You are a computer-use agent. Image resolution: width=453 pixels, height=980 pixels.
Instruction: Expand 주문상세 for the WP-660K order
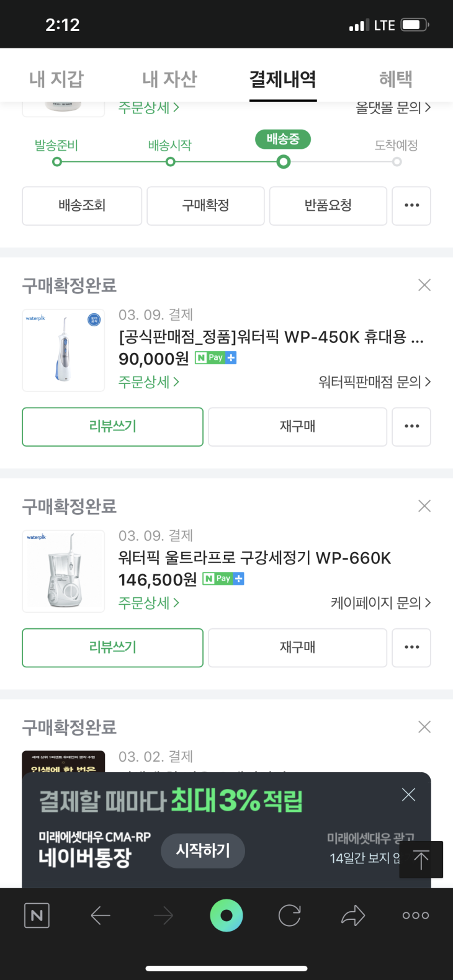point(149,603)
